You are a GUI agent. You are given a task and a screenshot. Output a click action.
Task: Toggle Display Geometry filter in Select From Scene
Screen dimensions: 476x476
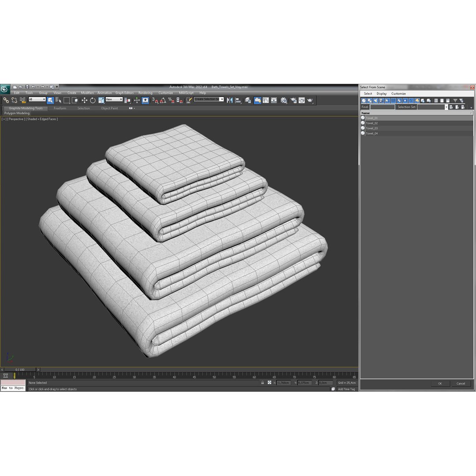pyautogui.click(x=364, y=100)
